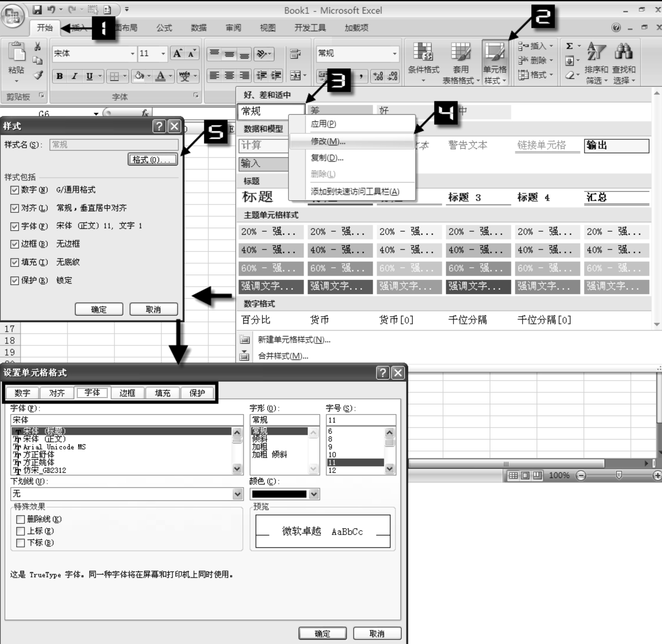Click the AutoSum sigma icon

[569, 46]
